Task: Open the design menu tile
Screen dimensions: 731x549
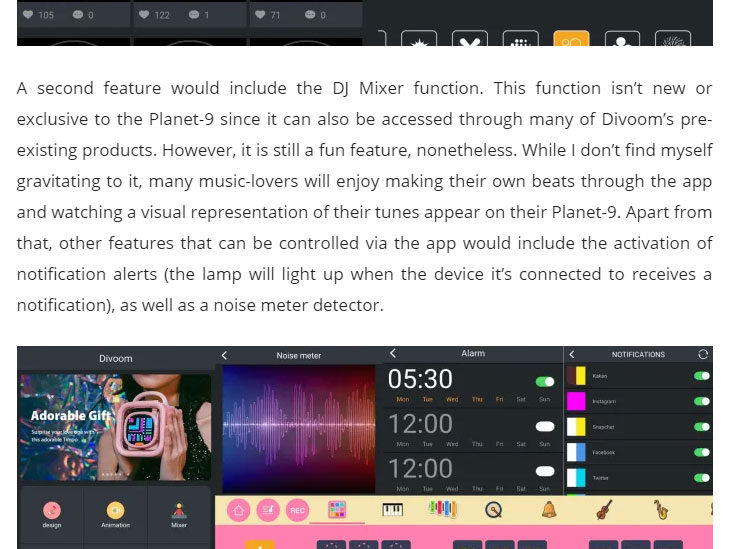Action: click(x=51, y=514)
